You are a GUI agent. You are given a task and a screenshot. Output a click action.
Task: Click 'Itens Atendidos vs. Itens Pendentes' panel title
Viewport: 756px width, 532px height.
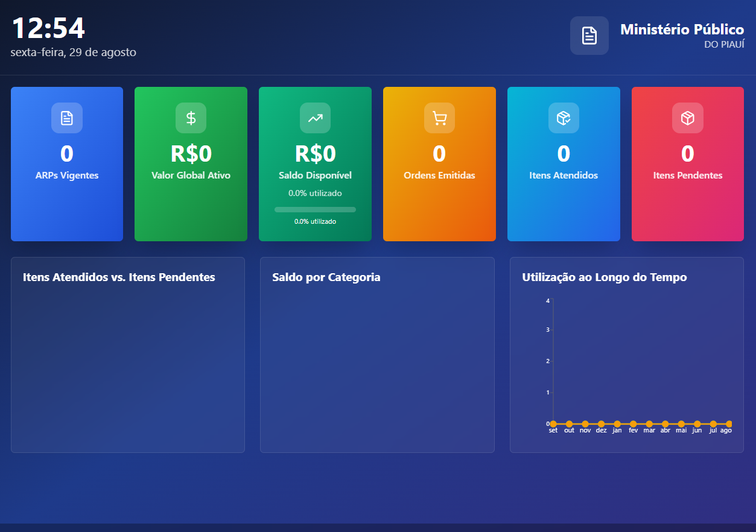click(119, 277)
